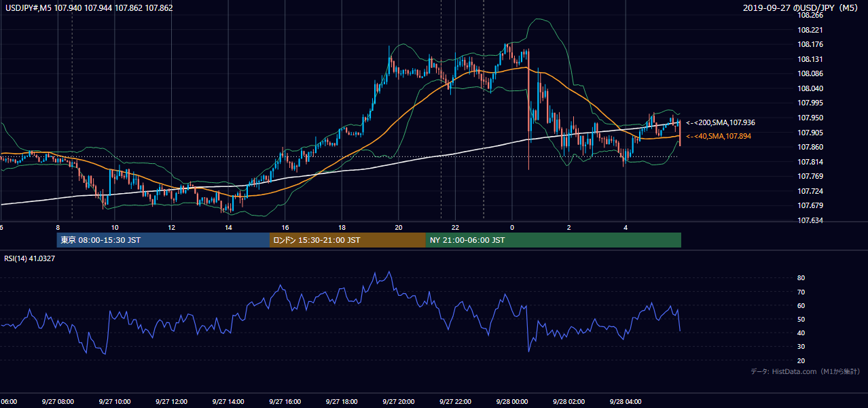Click the 9/28 00:00 date axis label

[511, 402]
